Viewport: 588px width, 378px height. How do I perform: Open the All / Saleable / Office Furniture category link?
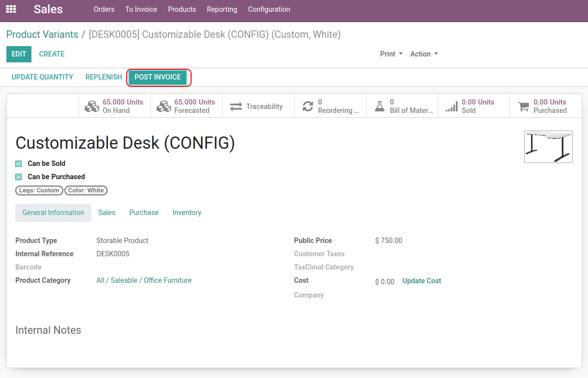(x=144, y=280)
